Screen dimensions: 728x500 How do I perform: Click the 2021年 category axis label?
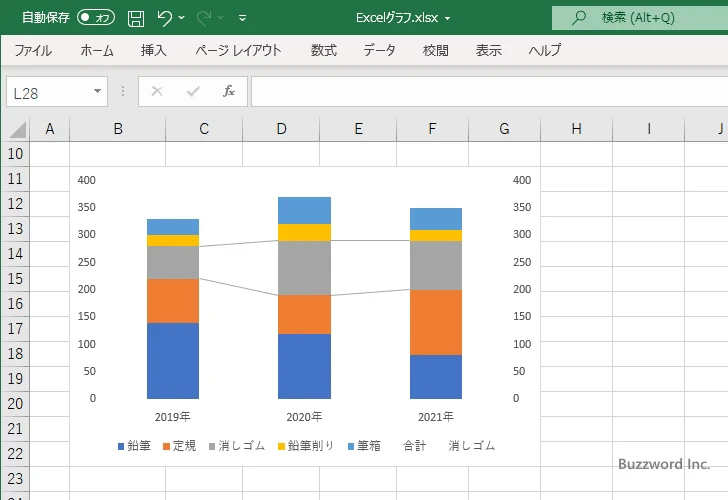pyautogui.click(x=436, y=417)
